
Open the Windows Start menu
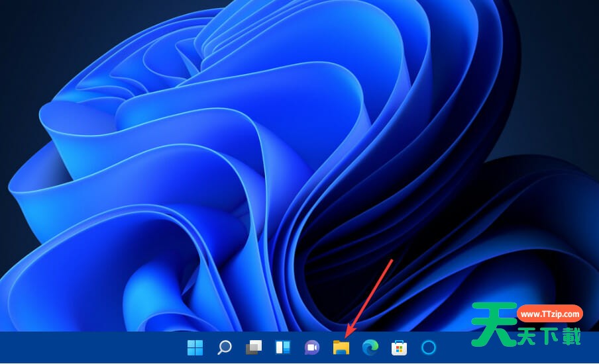coord(195,347)
